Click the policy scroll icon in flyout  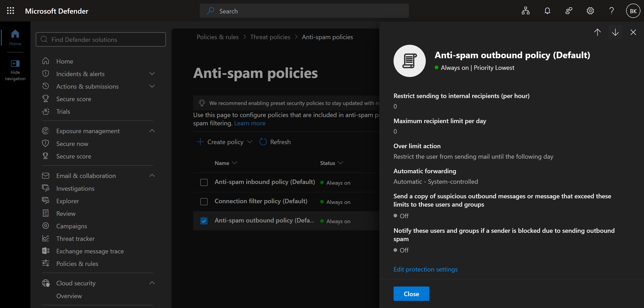409,61
